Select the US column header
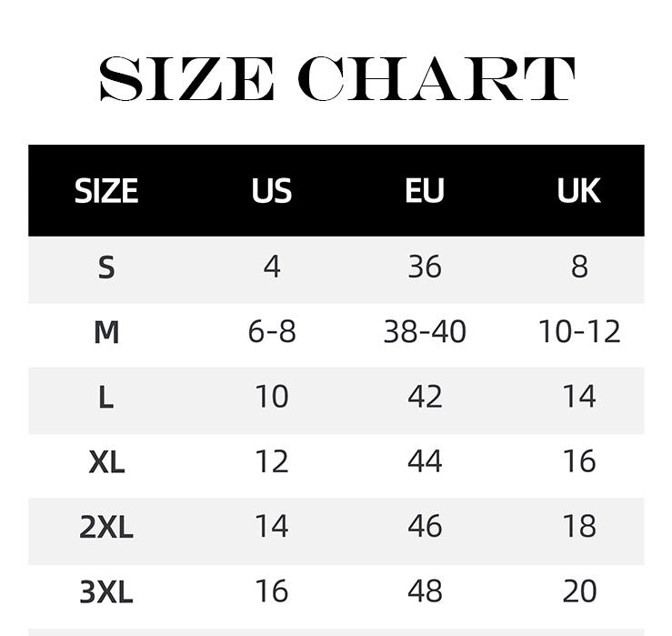Viewport: 672px width, 636px height. [x=272, y=191]
